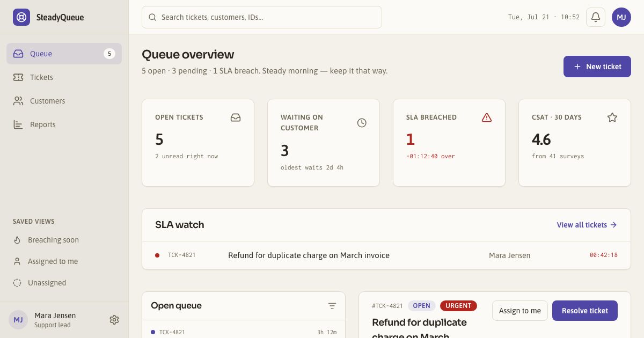Open the Unassigned saved view

point(64,283)
